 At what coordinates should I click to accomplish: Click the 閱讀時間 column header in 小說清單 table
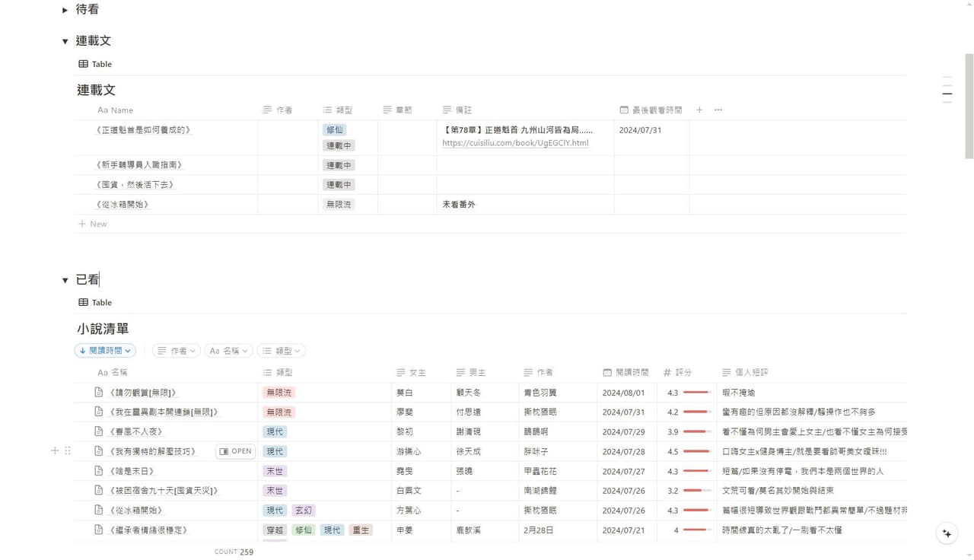click(627, 373)
